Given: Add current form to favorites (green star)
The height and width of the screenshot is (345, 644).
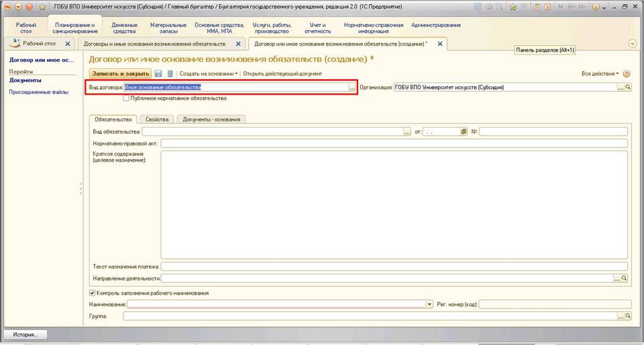Looking at the screenshot, I should [x=513, y=7].
